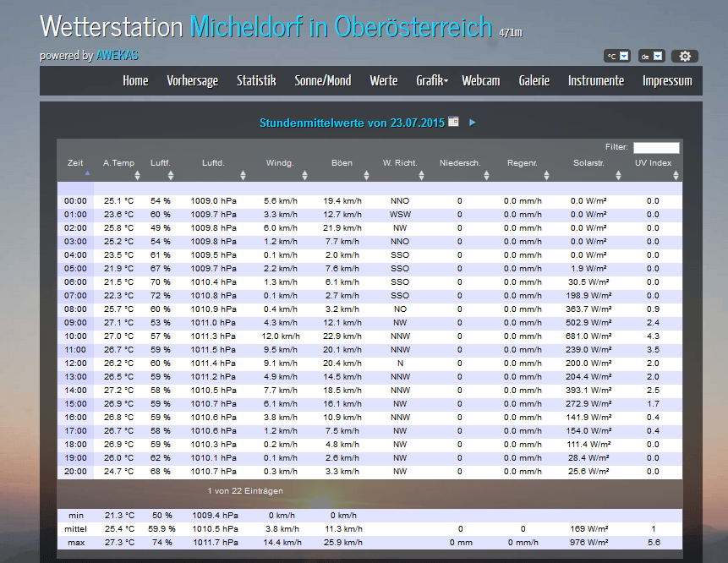Click 27.2 °C temperature at 14:00
Viewport: 728px width, 563px height.
(x=118, y=391)
